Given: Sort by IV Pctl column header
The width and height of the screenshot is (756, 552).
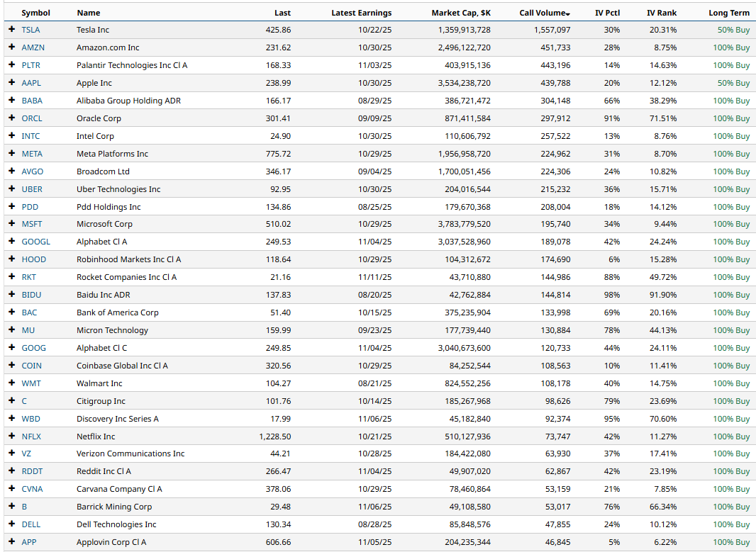Looking at the screenshot, I should (x=608, y=13).
